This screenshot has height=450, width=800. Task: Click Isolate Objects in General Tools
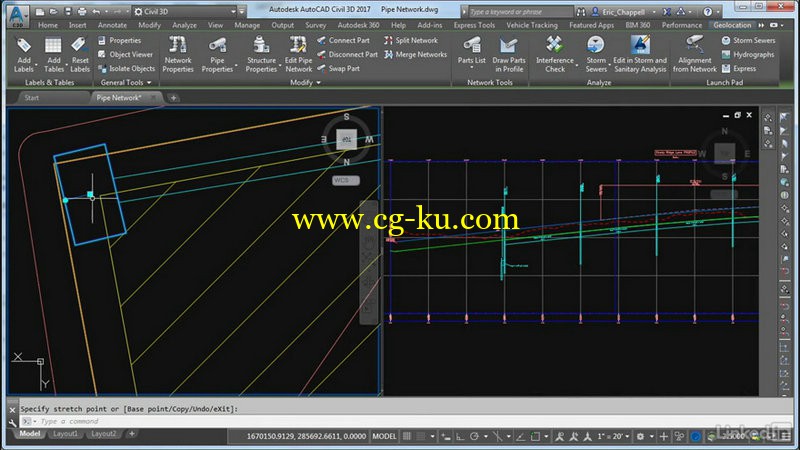tap(126, 68)
